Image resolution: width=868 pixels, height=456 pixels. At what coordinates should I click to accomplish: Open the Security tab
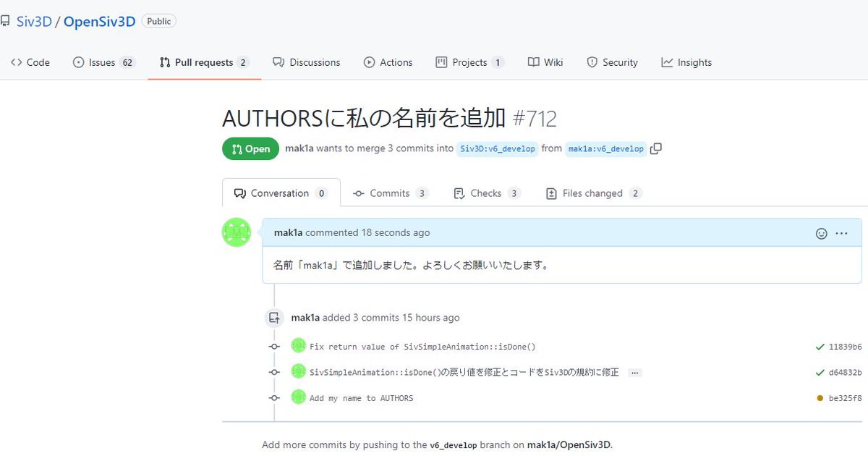(613, 62)
